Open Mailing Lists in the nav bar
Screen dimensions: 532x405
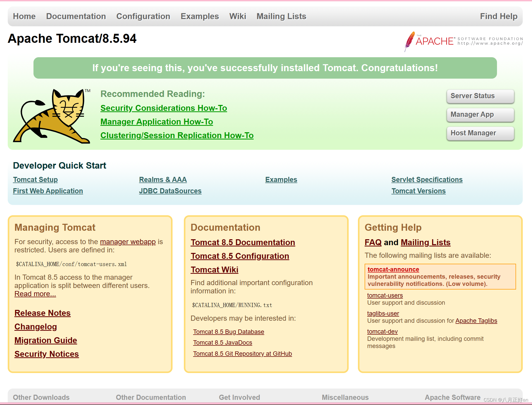[x=281, y=16]
